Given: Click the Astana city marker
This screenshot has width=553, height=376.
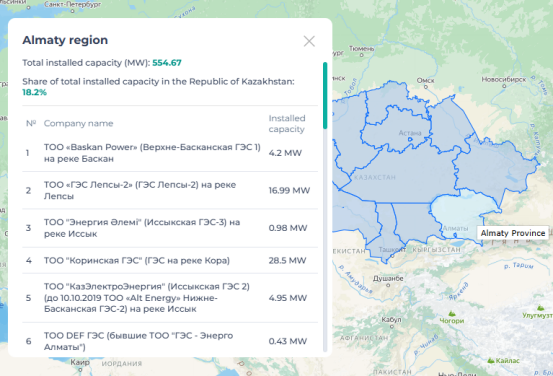Looking at the screenshot, I should pyautogui.click(x=410, y=139).
